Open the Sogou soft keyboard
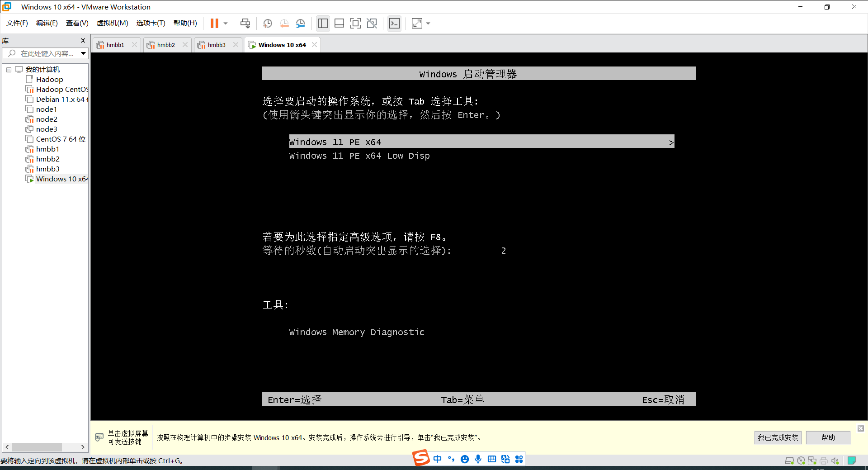This screenshot has height=470, width=868. 492,459
